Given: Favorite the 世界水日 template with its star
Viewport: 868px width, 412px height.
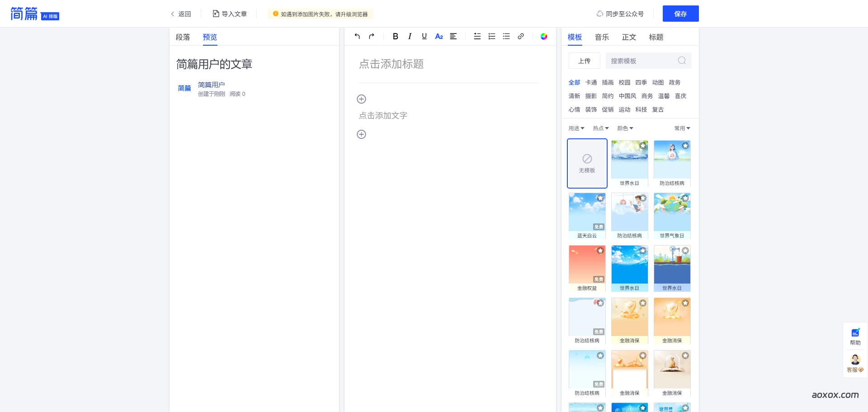Looking at the screenshot, I should [x=643, y=146].
